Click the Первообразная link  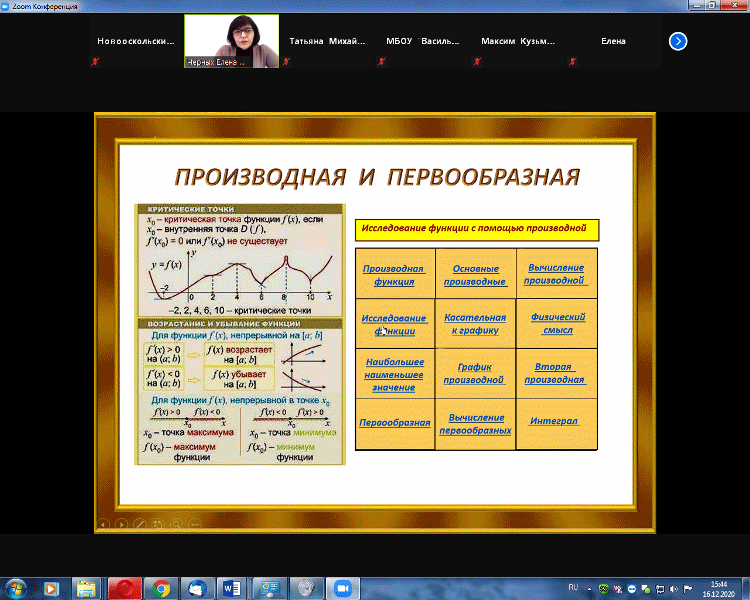coord(394,423)
